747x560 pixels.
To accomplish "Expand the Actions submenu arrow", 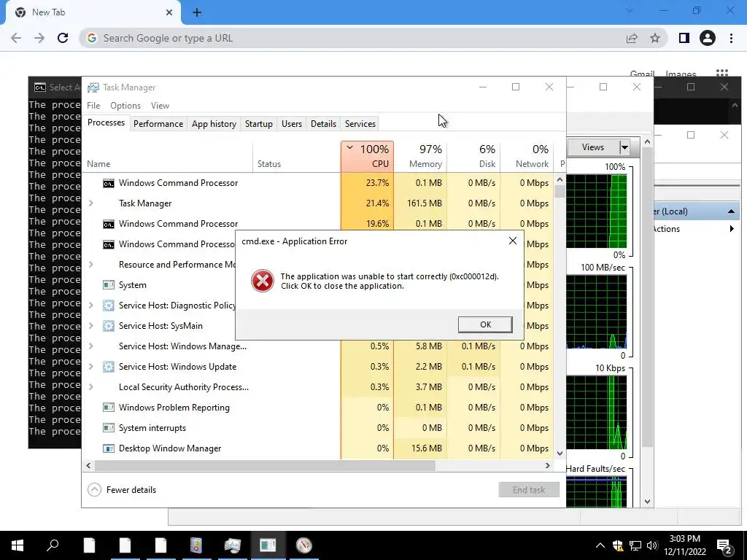I will (732, 229).
